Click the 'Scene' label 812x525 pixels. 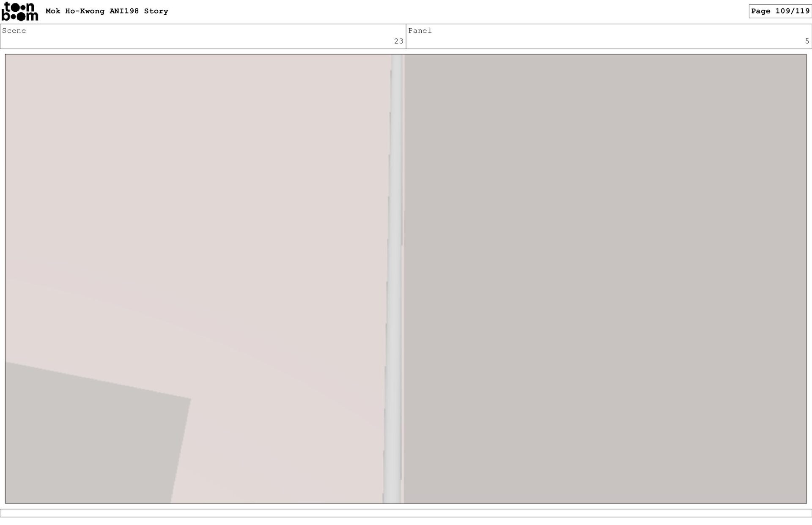(x=14, y=30)
